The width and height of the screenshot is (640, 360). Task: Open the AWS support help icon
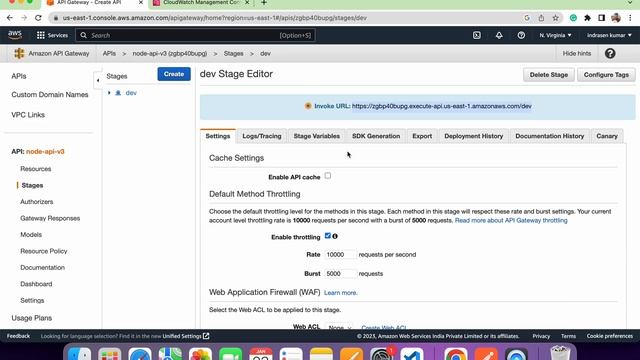(x=521, y=36)
